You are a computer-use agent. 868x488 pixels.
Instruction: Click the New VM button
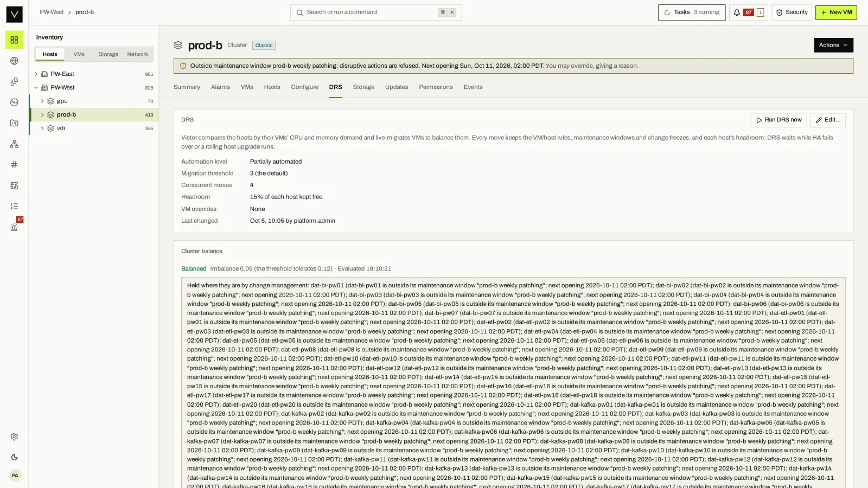(836, 12)
